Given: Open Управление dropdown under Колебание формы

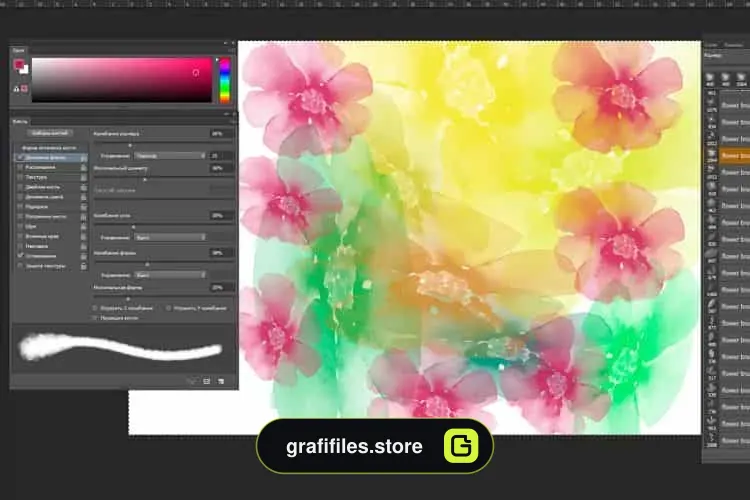Looking at the screenshot, I should point(170,275).
